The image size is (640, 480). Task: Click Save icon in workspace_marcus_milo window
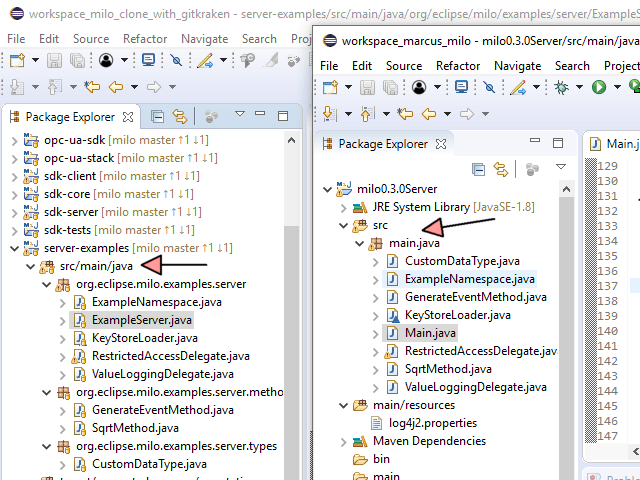click(367, 87)
